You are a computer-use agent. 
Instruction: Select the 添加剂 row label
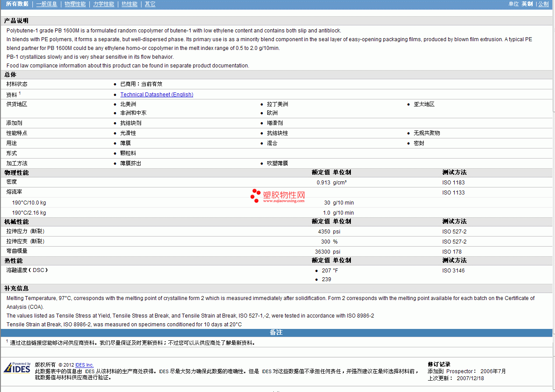[x=14, y=123]
